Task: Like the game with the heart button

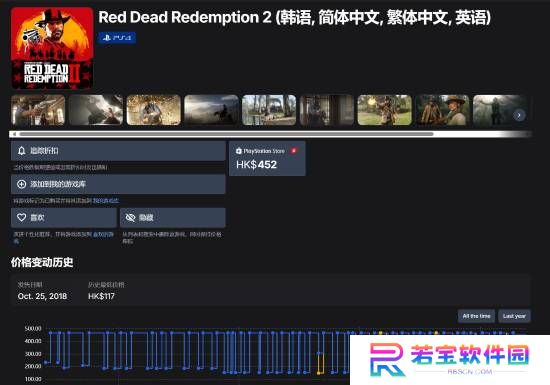Action: pos(64,217)
